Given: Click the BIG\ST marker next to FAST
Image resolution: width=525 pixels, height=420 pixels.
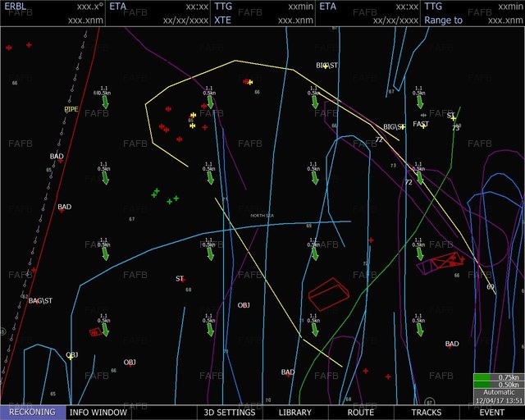Looking at the screenshot, I should point(395,127).
